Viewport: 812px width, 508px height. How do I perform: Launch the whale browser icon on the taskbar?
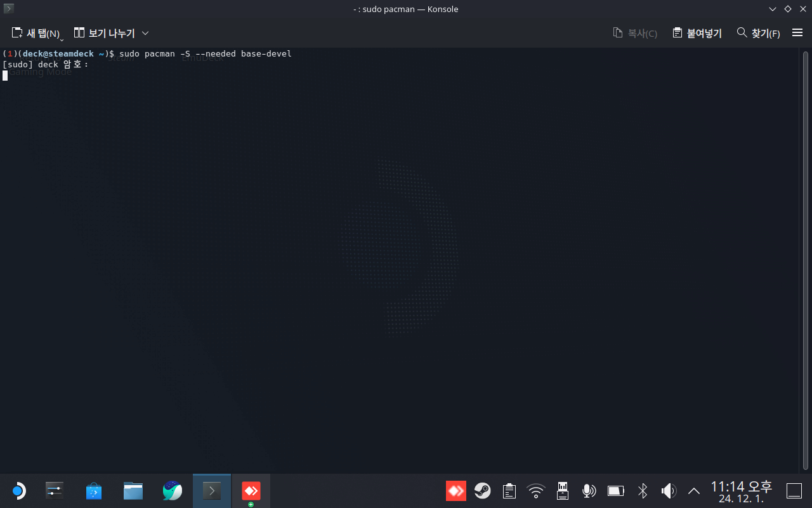pos(173,491)
